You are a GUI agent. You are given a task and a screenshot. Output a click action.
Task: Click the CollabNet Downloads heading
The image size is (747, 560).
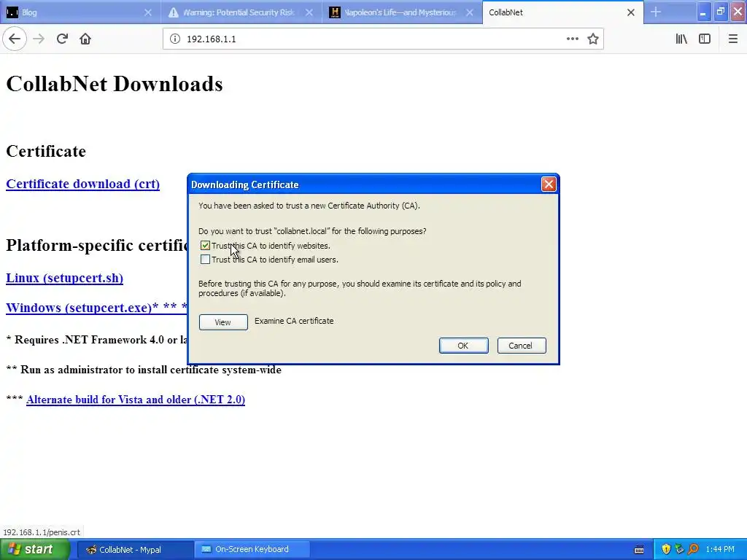coord(115,84)
